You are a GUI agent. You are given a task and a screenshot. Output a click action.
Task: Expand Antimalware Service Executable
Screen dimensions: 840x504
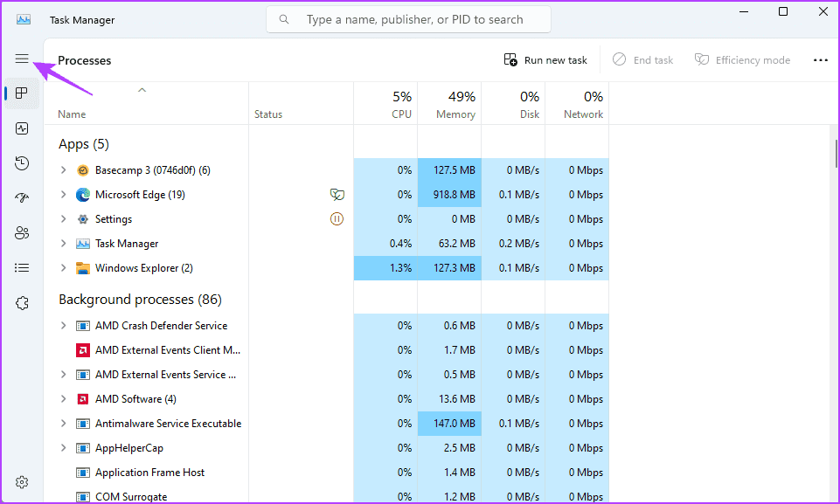pos(63,424)
